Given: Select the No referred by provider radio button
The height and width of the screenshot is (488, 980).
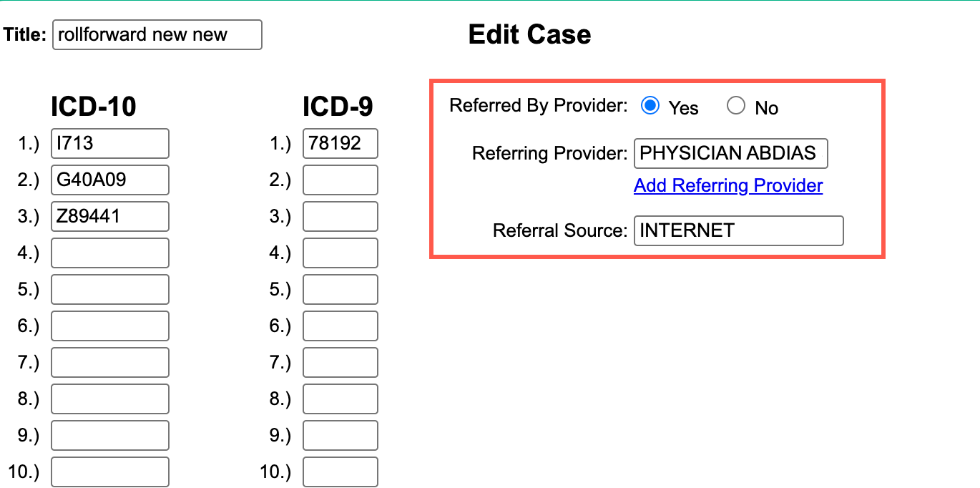Looking at the screenshot, I should click(x=736, y=105).
